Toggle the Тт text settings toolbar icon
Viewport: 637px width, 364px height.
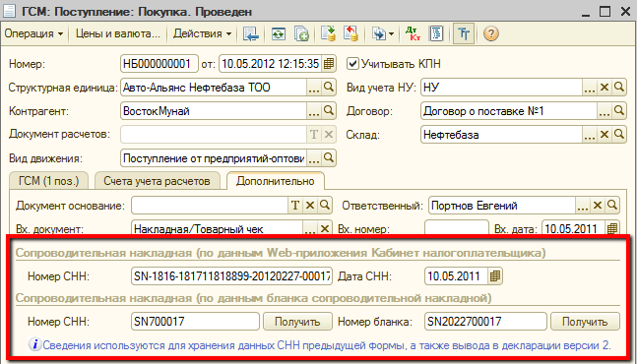(x=464, y=33)
